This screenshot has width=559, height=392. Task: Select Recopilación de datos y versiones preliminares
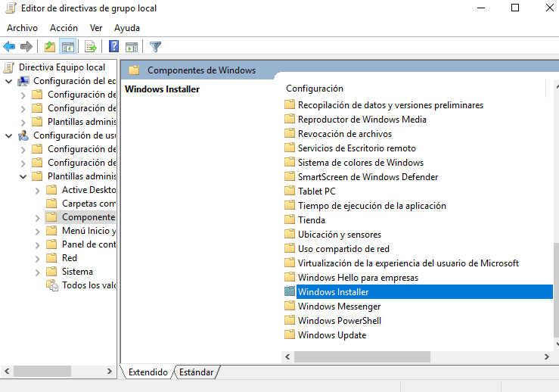coord(390,105)
